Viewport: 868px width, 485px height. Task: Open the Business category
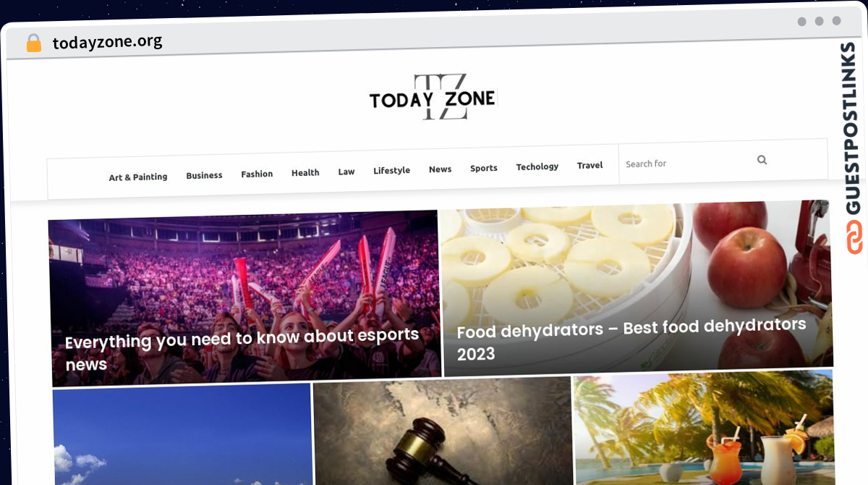coord(204,175)
